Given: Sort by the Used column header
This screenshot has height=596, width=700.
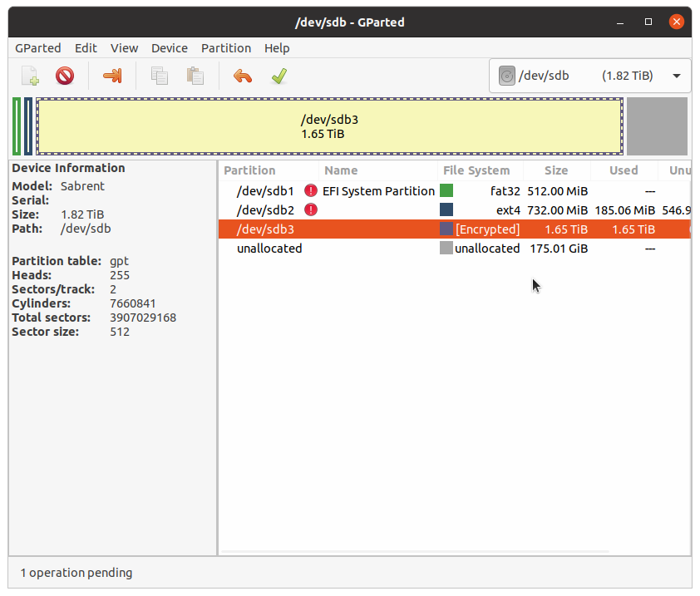Looking at the screenshot, I should pos(624,170).
